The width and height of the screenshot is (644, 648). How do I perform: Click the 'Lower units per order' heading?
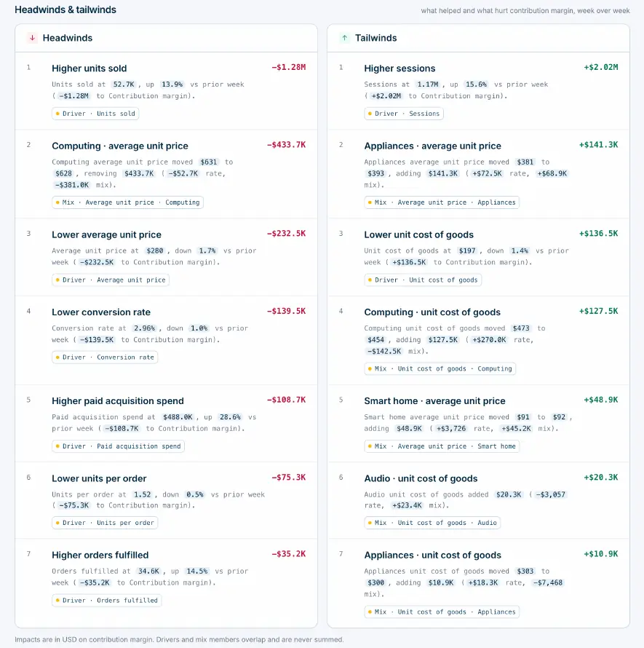coord(99,478)
